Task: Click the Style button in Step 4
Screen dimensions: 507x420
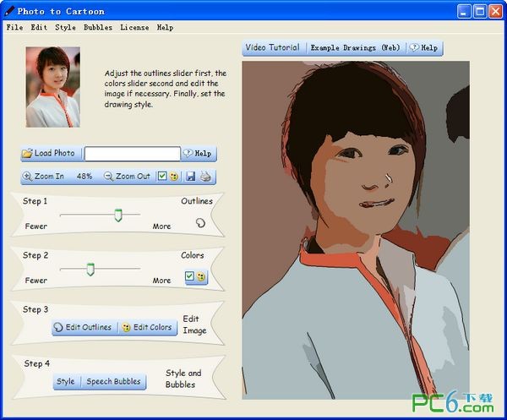Action: click(66, 381)
